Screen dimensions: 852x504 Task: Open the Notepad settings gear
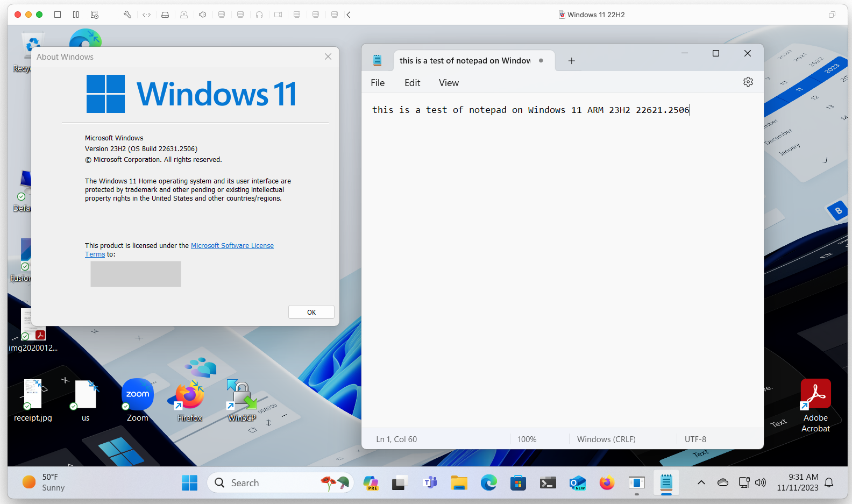[x=748, y=82]
